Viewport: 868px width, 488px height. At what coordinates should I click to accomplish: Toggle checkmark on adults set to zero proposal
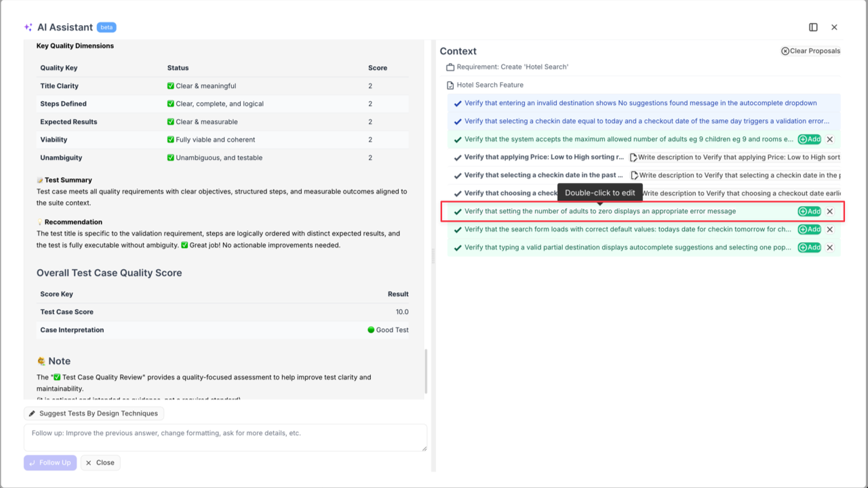click(x=456, y=211)
